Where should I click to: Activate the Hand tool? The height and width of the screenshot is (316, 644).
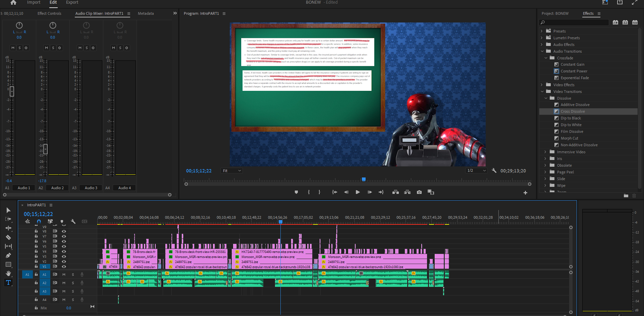[x=8, y=273]
